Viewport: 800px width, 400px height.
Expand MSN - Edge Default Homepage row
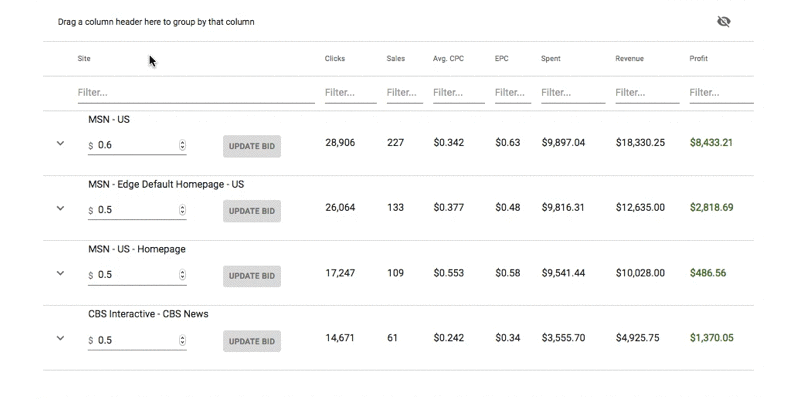pos(60,208)
